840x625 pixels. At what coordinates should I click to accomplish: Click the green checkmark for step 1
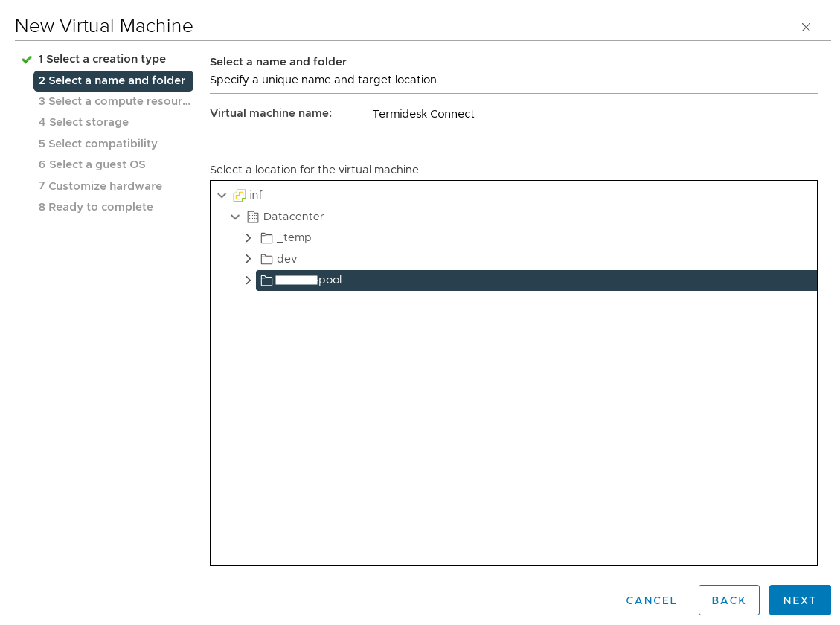coord(27,60)
